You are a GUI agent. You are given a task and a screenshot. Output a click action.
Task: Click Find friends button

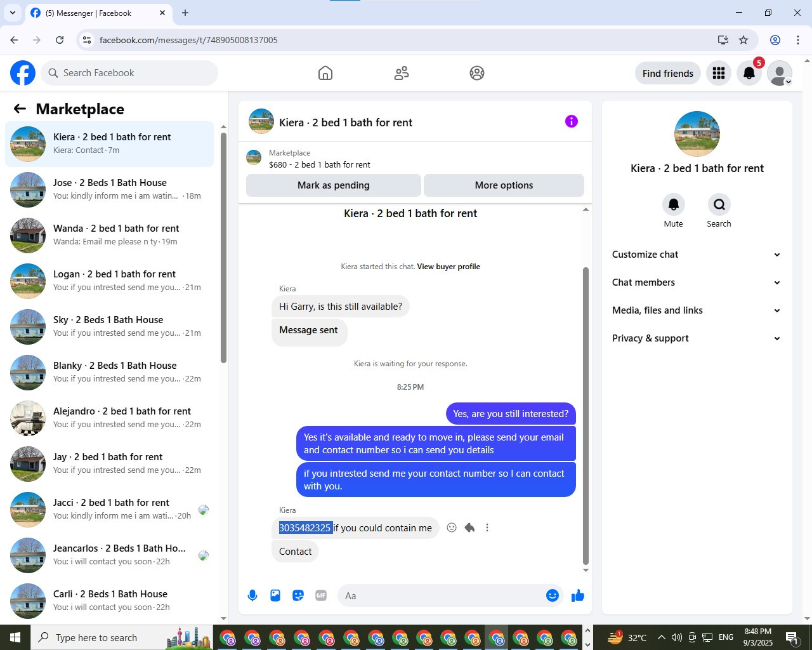click(668, 73)
